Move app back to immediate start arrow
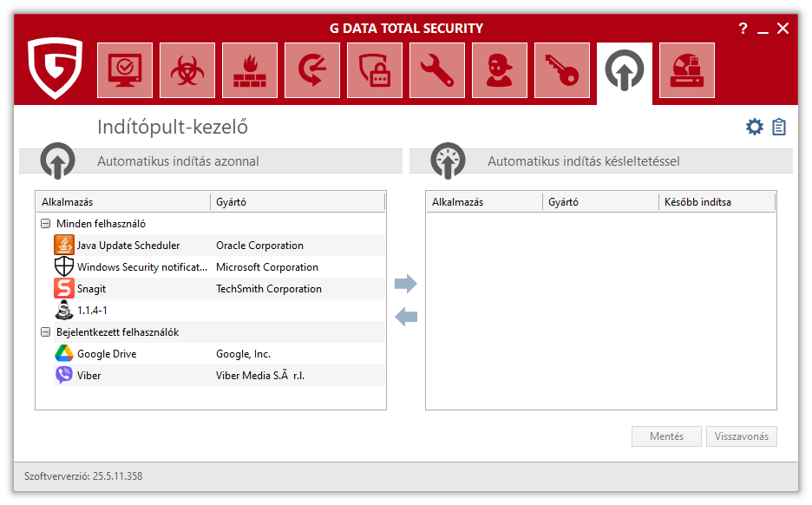The width and height of the screenshot is (812, 505). pyautogui.click(x=405, y=317)
